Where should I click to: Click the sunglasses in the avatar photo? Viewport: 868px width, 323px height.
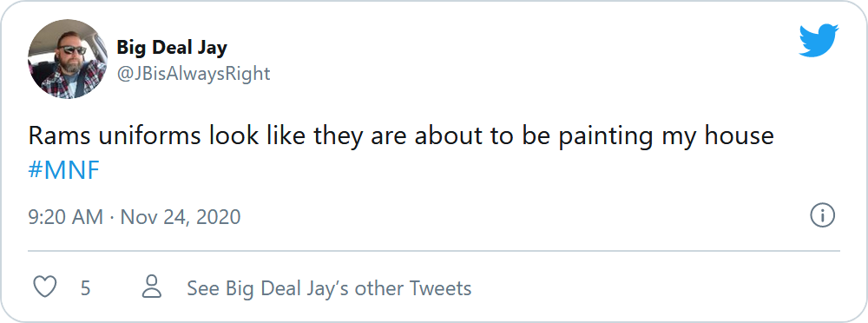click(73, 49)
